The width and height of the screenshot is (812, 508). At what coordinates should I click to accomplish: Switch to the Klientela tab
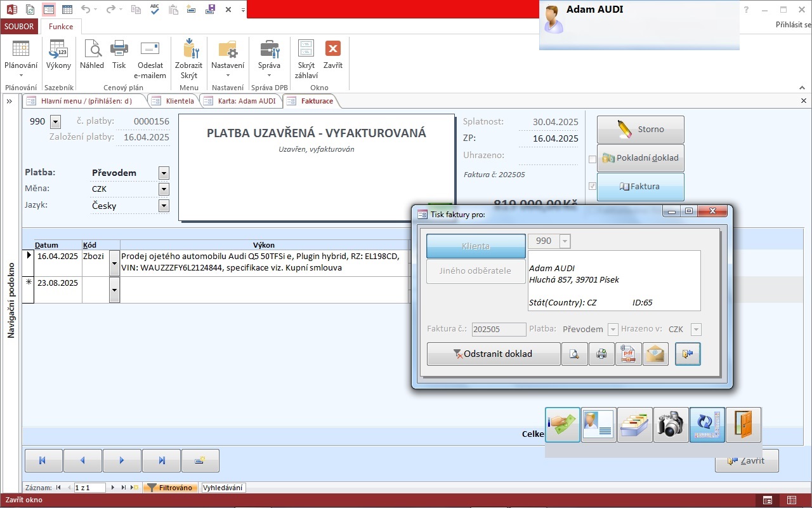click(179, 101)
